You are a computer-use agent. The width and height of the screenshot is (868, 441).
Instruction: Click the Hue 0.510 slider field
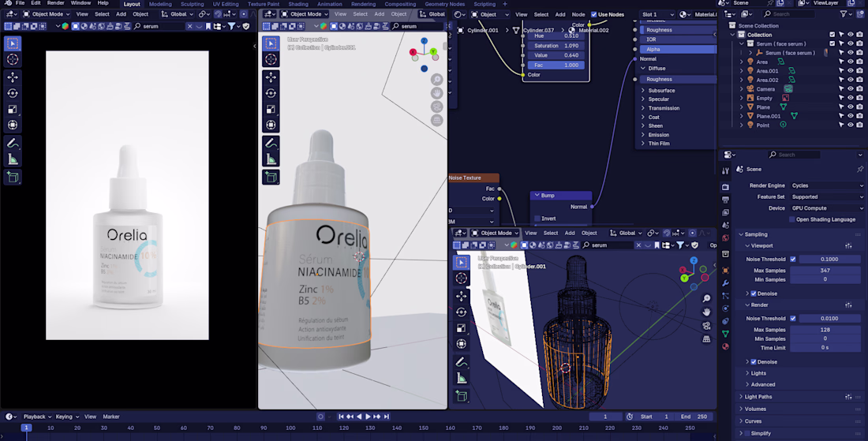[x=556, y=36]
